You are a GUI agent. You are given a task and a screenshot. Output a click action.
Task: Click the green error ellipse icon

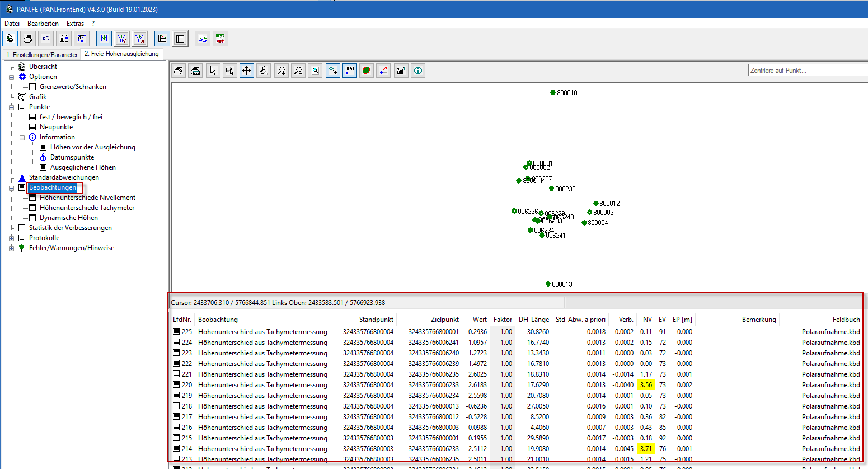367,71
